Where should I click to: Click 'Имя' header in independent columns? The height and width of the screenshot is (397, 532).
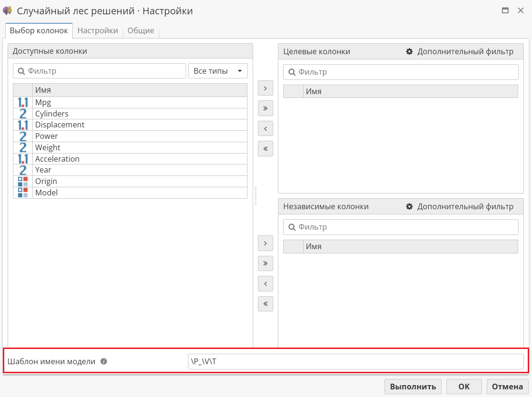coord(410,246)
